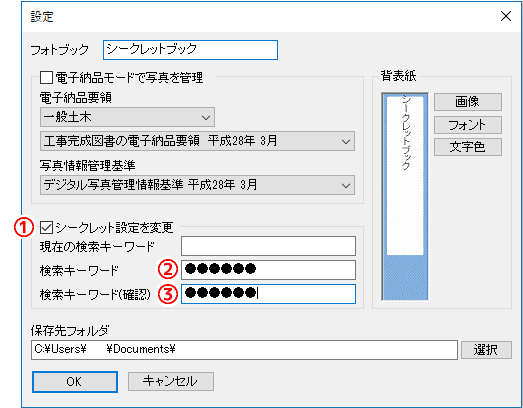Close the 設定 dialog window
The height and width of the screenshot is (408, 523).
[506, 16]
